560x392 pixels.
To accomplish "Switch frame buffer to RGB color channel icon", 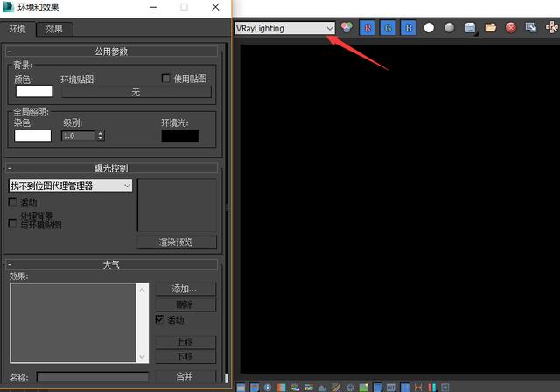I will tap(346, 27).
